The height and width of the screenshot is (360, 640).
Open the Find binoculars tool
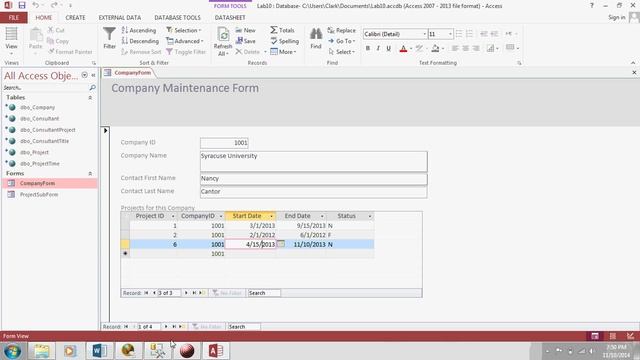[316, 39]
